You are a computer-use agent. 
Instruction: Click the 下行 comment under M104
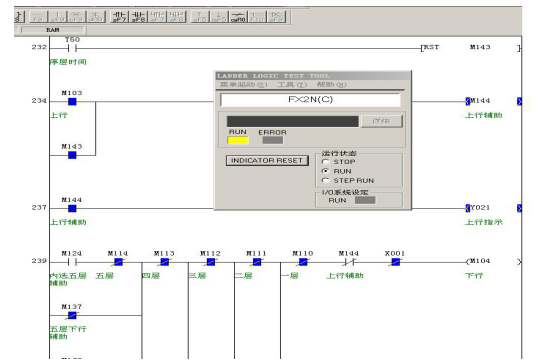click(x=474, y=276)
